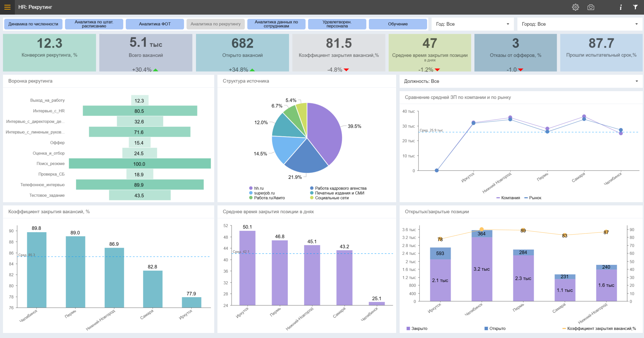Screen dimensions: 644x338
Task: Expand the Город: Все dropdown
Action: point(579,24)
